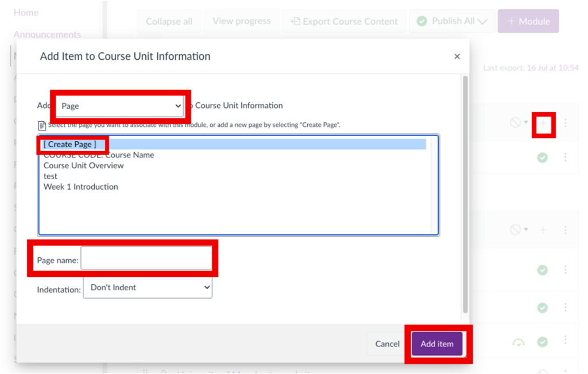Click the Page name input field

coord(146,260)
